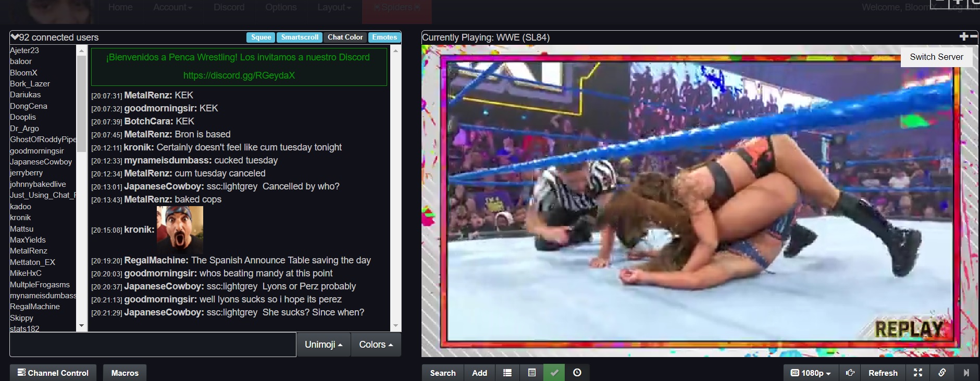980x381 pixels.
Task: Open the Layout menu
Action: pos(334,7)
